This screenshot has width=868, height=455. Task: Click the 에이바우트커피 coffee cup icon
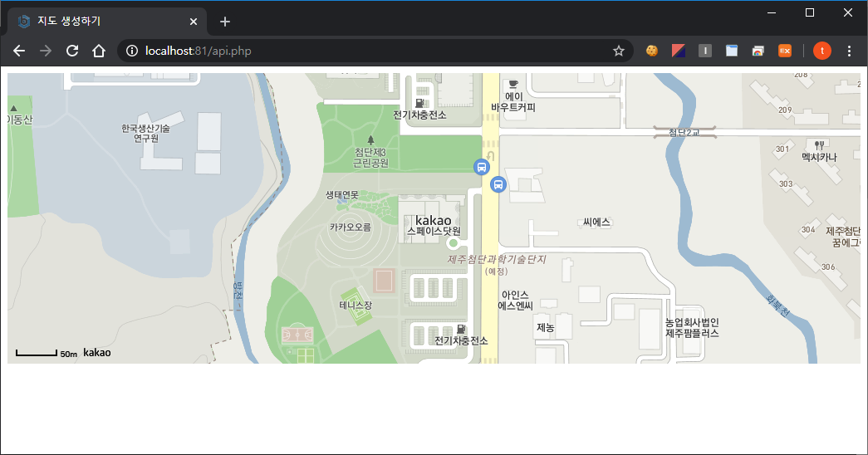(513, 84)
